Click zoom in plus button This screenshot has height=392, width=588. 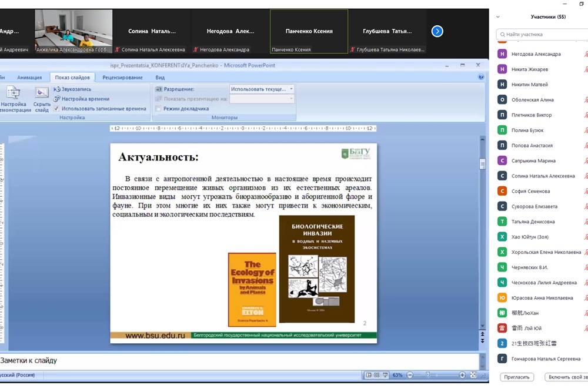[x=462, y=375]
